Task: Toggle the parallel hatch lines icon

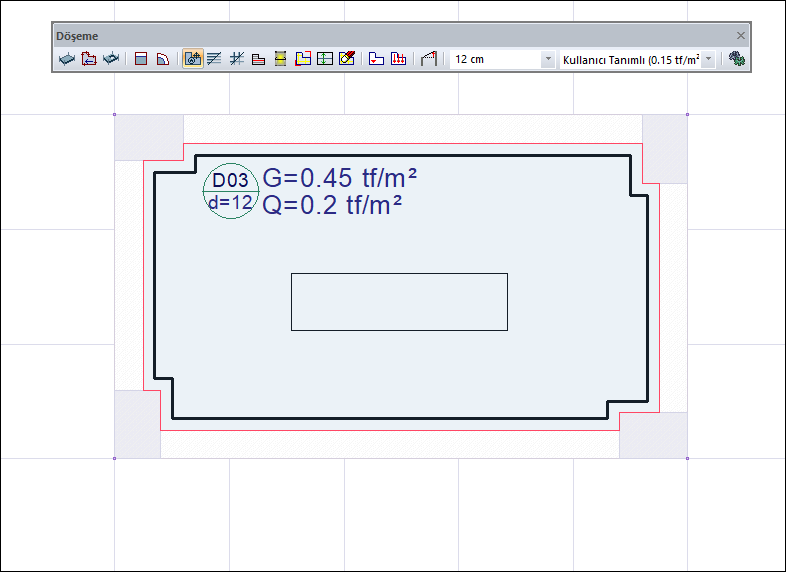Action: point(214,59)
